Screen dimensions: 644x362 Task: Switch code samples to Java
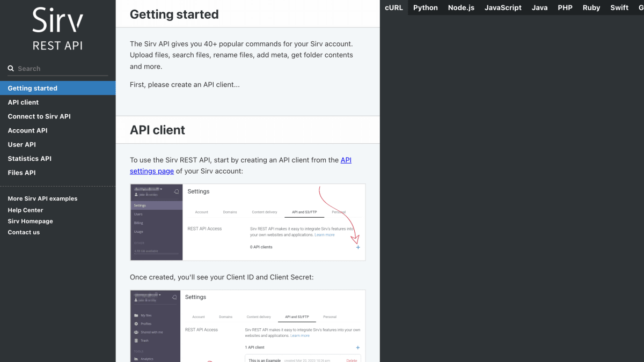(539, 8)
